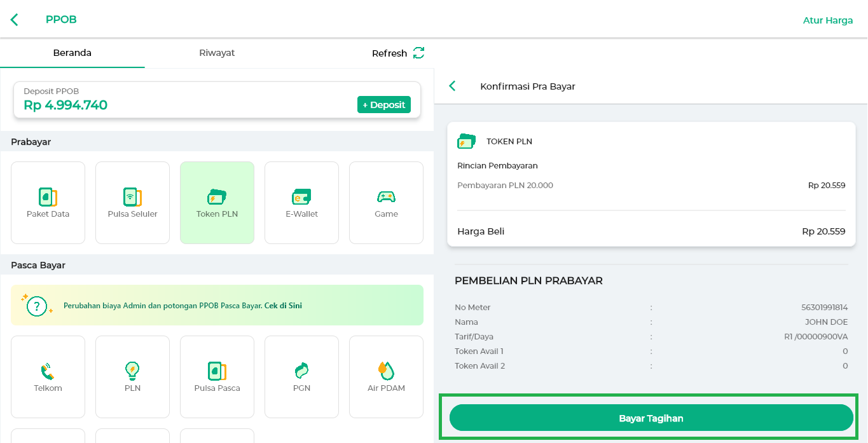Click the No Meter label
This screenshot has height=443, width=868.
click(472, 308)
